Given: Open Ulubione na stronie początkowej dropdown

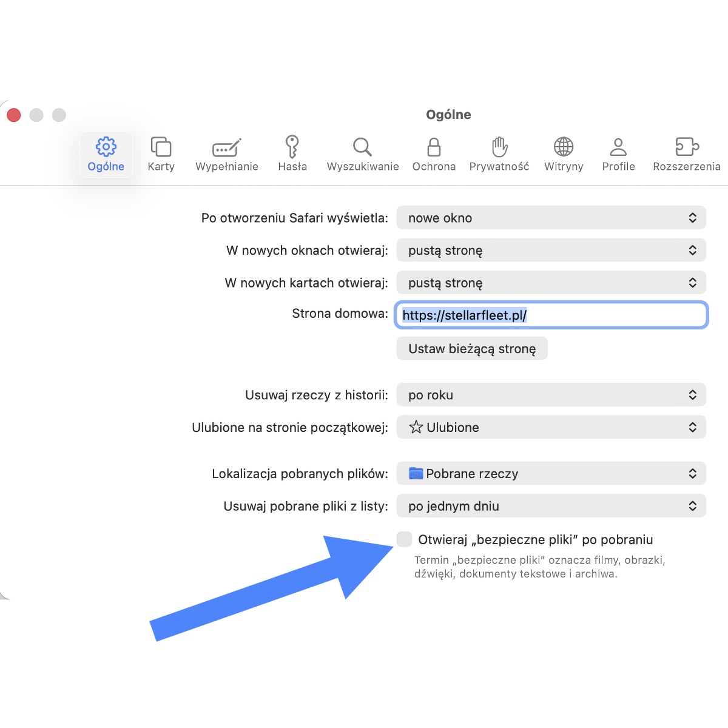Looking at the screenshot, I should tap(551, 427).
